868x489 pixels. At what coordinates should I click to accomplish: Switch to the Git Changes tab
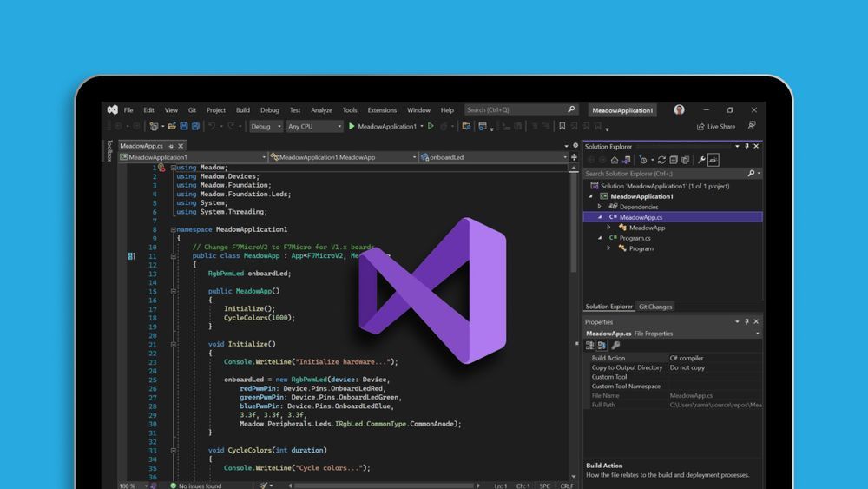(x=655, y=307)
